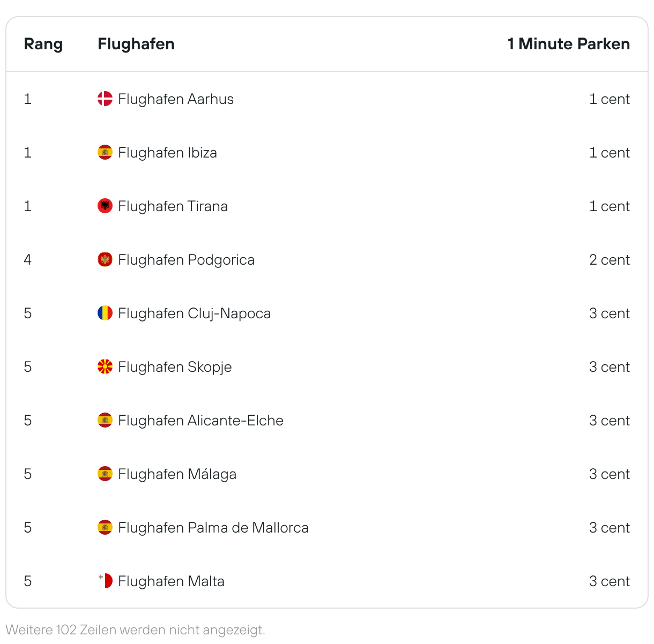
Task: Click the Spain flag beside Flughafen Málaga
Action: coord(105,474)
